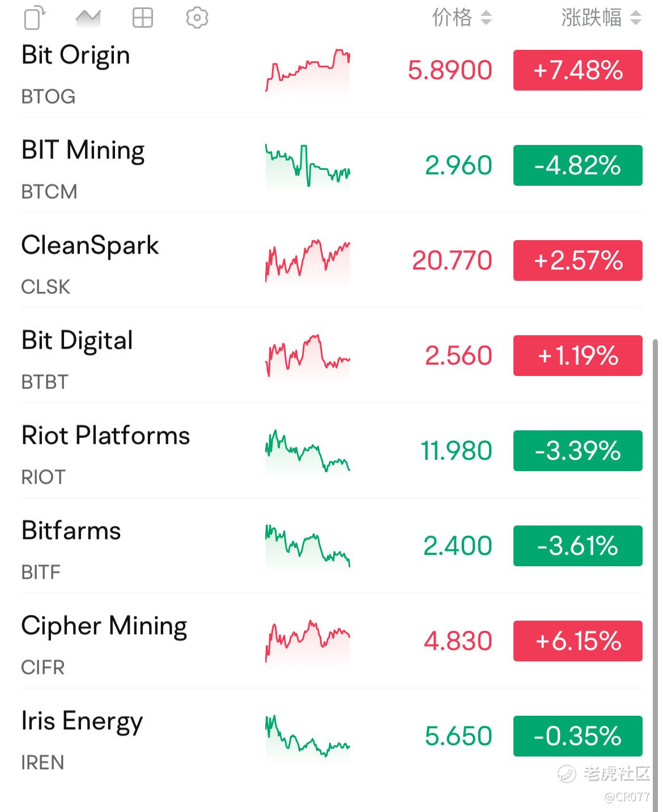Sort list by 价格 column arrows

click(486, 18)
